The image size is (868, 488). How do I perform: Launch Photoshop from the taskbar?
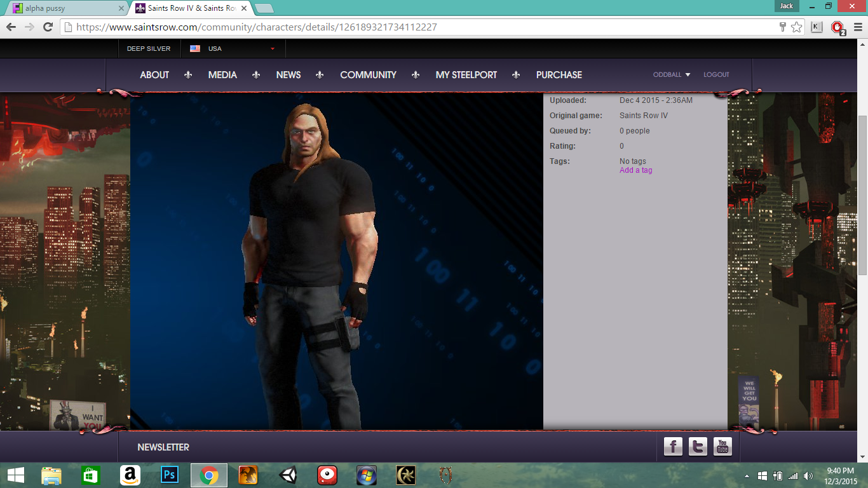[170, 475]
